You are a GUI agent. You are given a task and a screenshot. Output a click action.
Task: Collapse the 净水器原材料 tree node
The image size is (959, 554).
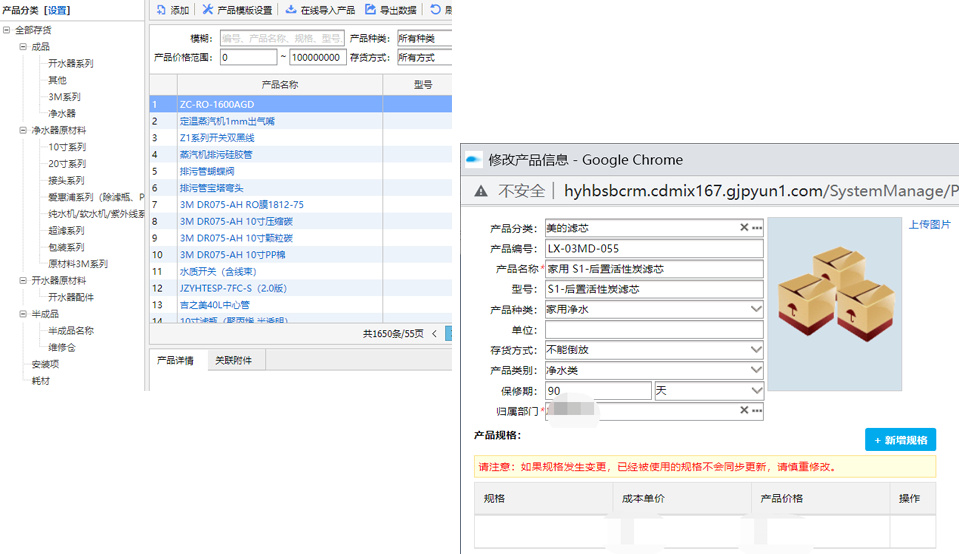23,131
